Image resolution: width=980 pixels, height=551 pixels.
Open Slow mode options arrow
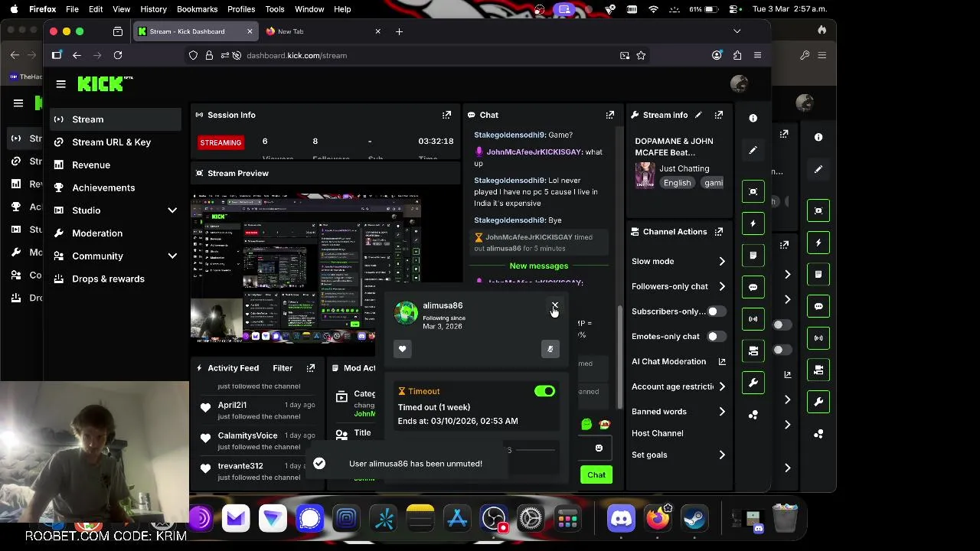click(x=721, y=261)
